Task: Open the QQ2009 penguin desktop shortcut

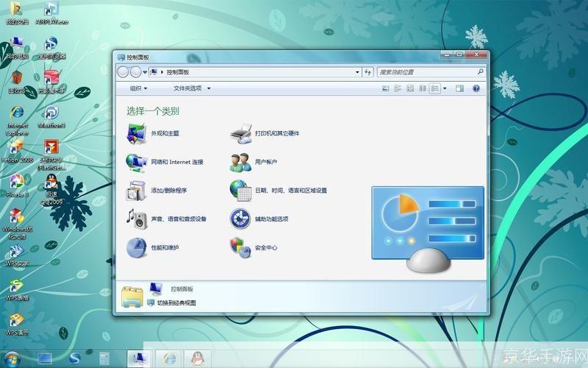Action: click(x=51, y=189)
